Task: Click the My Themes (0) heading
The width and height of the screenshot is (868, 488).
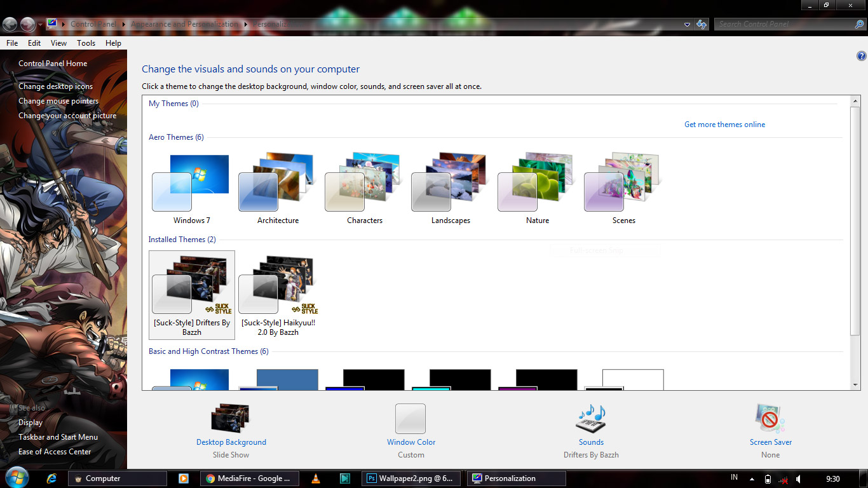Action: [x=173, y=104]
